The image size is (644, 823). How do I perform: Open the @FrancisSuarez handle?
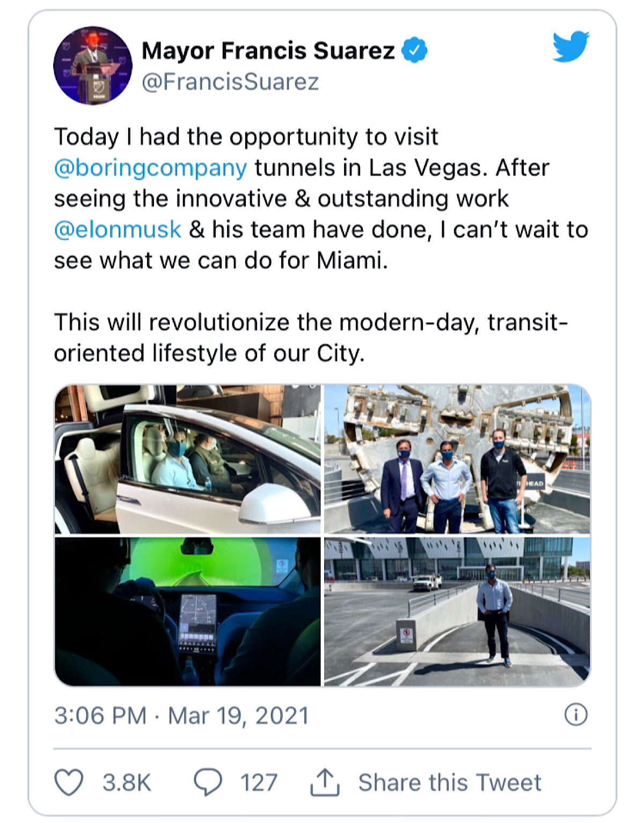[230, 82]
